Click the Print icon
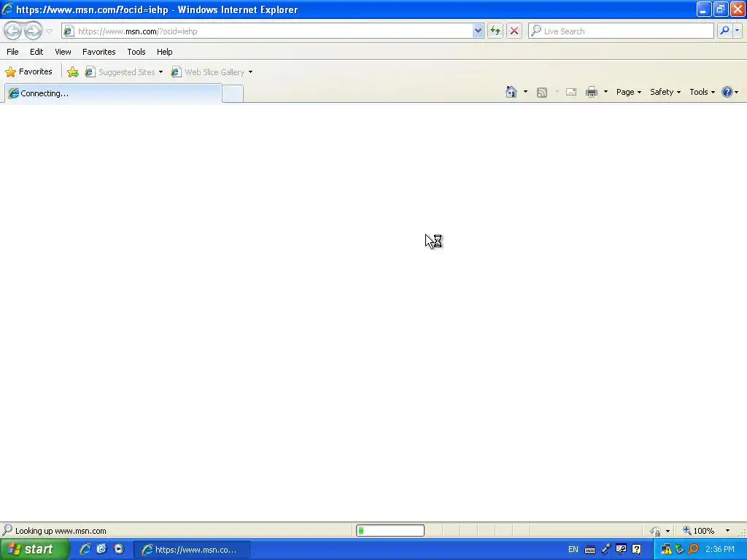Image resolution: width=747 pixels, height=560 pixels. (592, 92)
